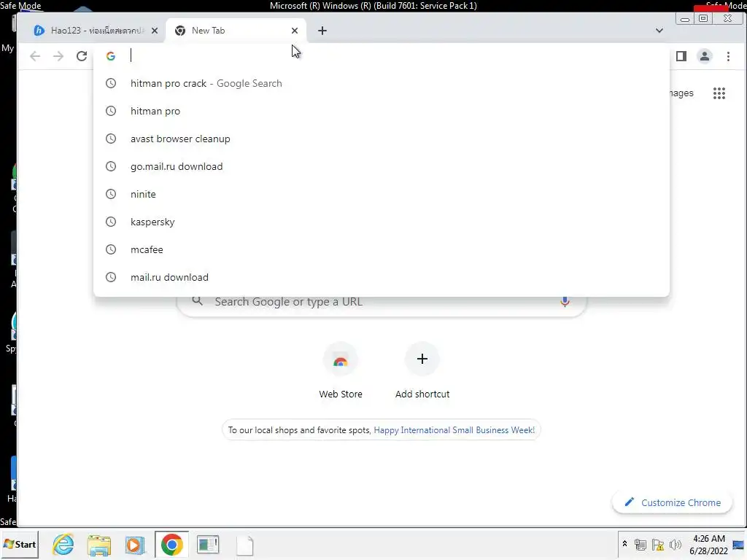The height and width of the screenshot is (560, 747).
Task: Go forward using the forward arrow
Action: (x=58, y=56)
